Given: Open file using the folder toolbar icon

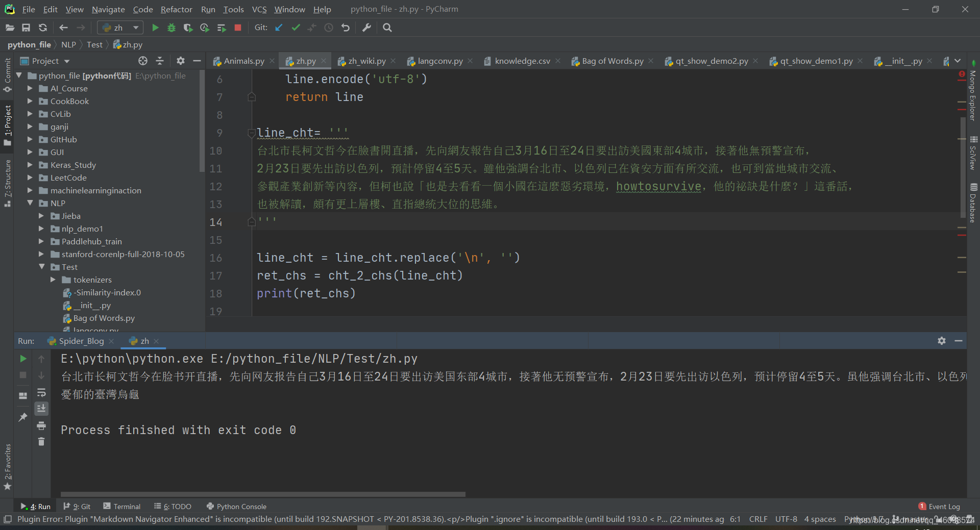Looking at the screenshot, I should 10,28.
